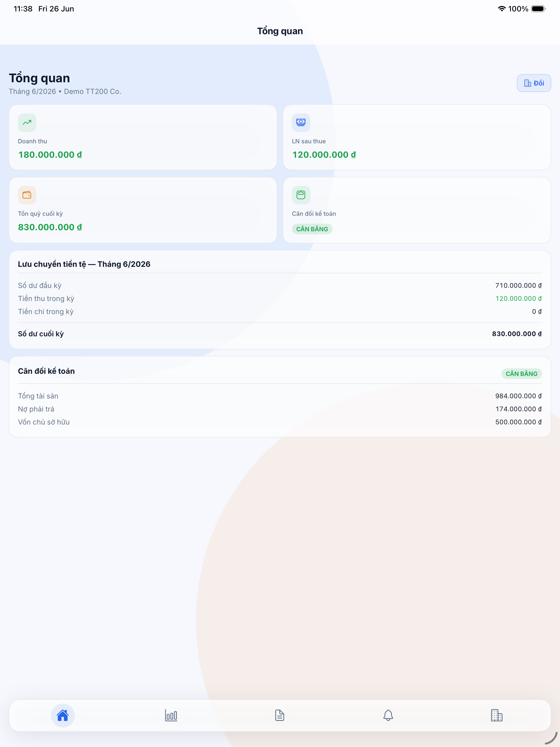
Task: Select the Nợ phải trả row label
Action: pos(36,409)
